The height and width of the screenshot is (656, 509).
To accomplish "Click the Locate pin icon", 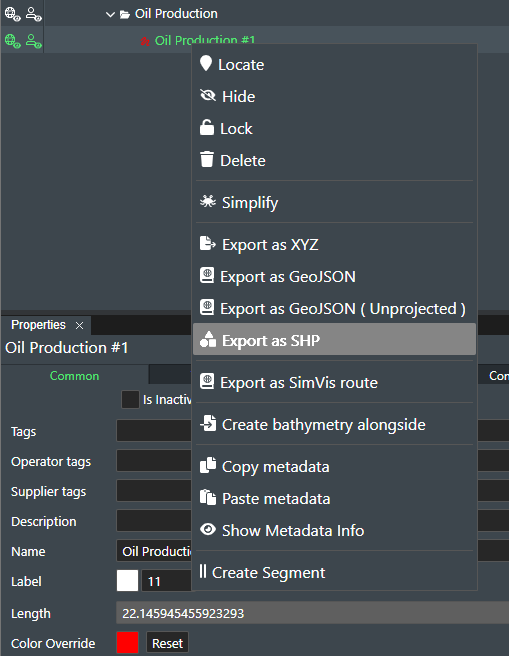I will pyautogui.click(x=206, y=64).
